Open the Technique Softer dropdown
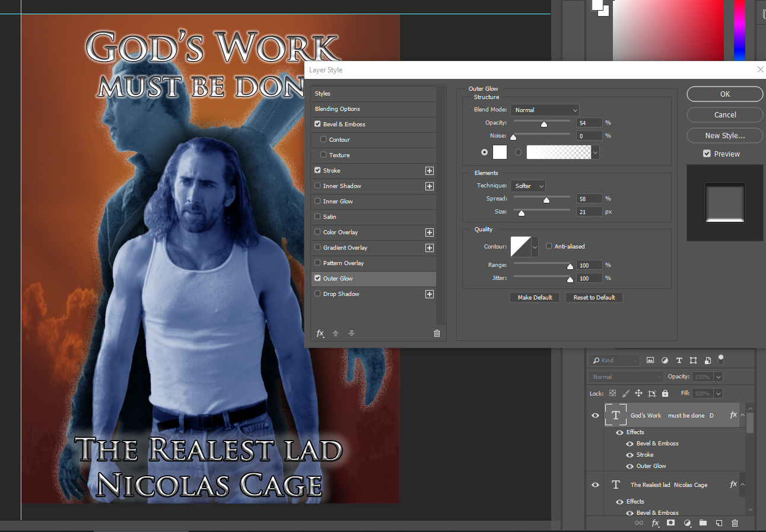The width and height of the screenshot is (766, 532). [x=527, y=186]
